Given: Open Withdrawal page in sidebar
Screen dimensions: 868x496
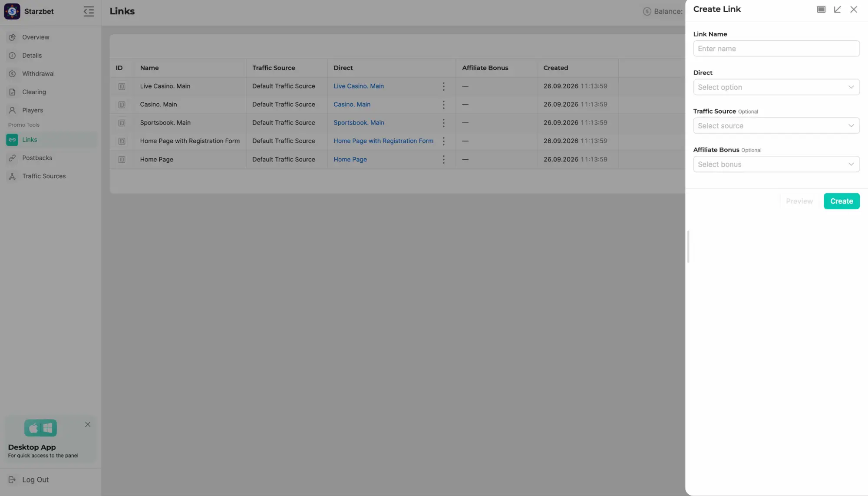Looking at the screenshot, I should [50, 74].
